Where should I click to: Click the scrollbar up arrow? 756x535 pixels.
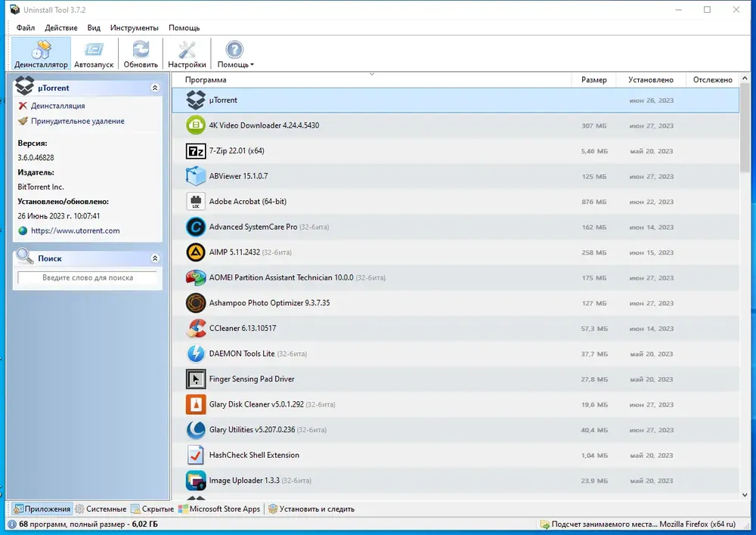[x=745, y=78]
